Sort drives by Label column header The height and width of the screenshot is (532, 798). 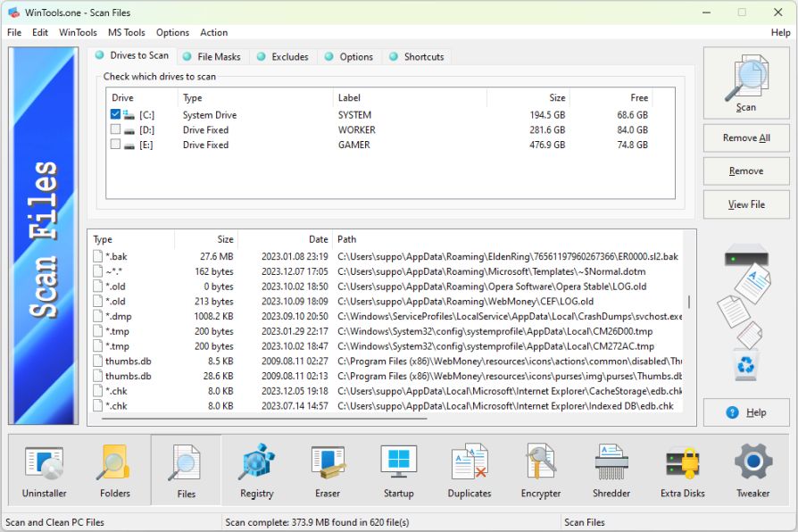tap(410, 98)
